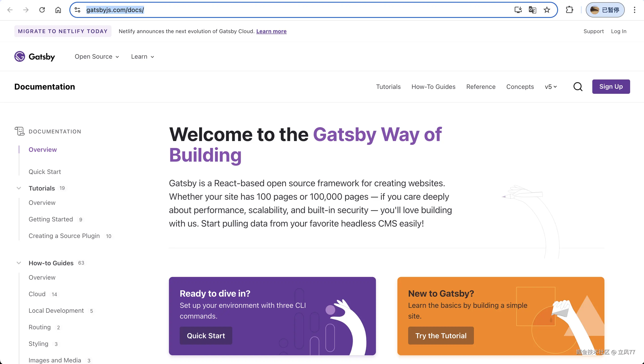View site information icon in address bar

click(x=77, y=10)
